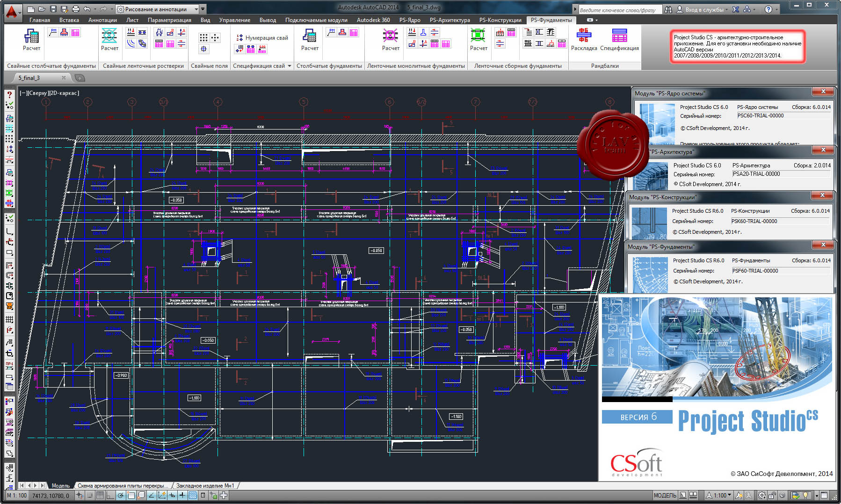Image resolution: width=841 pixels, height=504 pixels.
Task: Click the PSC60-TRIAL-00000 serial number field
Action: point(783,116)
